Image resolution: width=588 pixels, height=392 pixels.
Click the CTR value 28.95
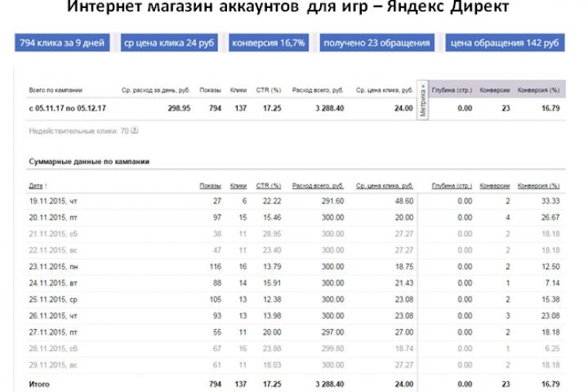272,234
